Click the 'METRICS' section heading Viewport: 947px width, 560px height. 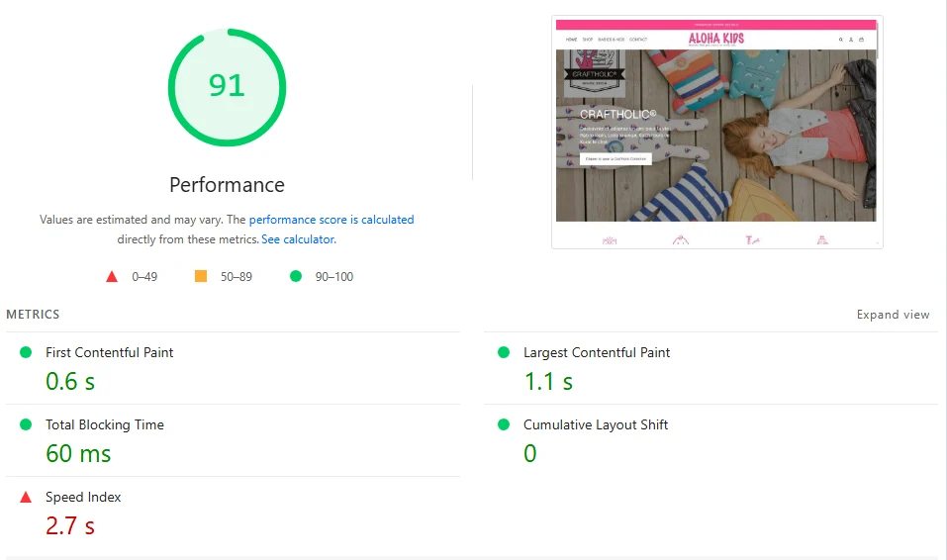[33, 314]
